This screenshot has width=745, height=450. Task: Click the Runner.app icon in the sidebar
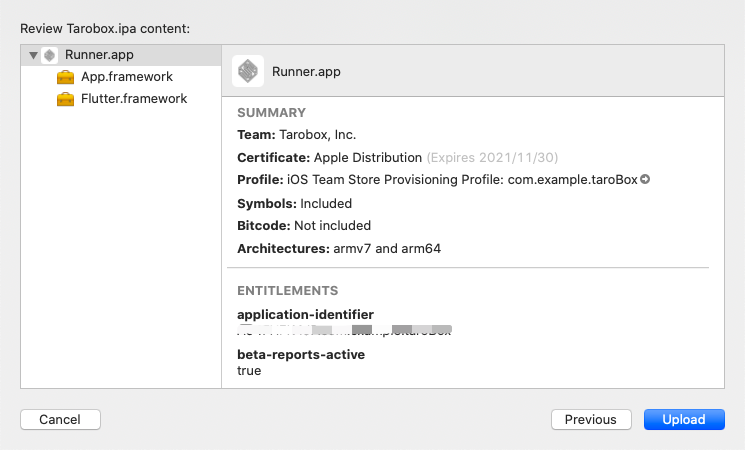point(49,55)
